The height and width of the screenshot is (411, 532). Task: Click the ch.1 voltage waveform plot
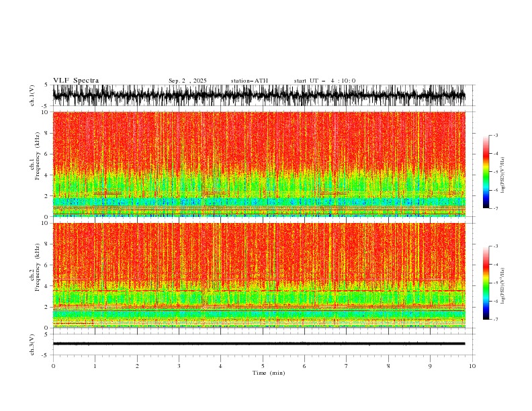(259, 95)
